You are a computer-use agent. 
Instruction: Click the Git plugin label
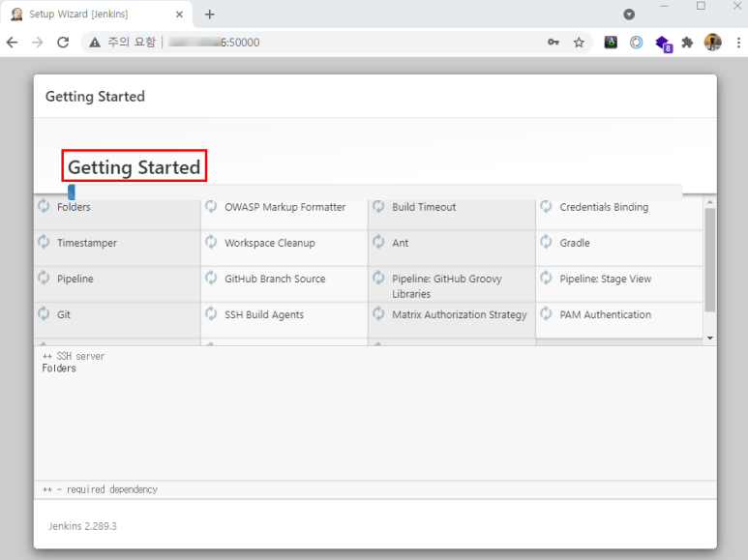(64, 314)
